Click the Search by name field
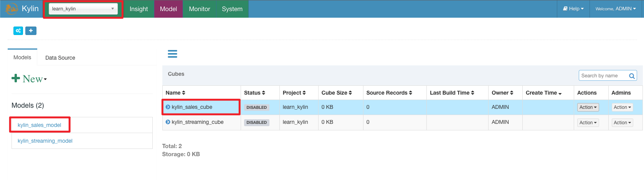The height and width of the screenshot is (180, 644). 603,76
